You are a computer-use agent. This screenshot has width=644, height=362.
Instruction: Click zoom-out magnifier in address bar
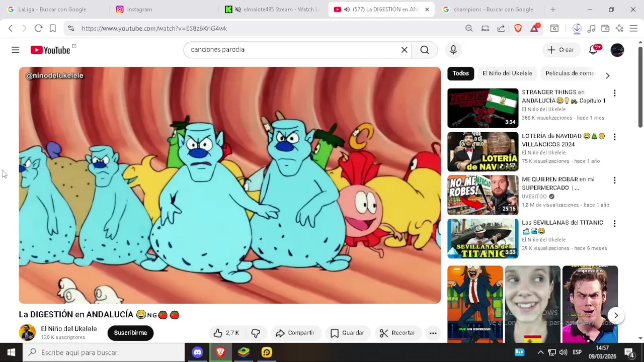pyautogui.click(x=469, y=28)
